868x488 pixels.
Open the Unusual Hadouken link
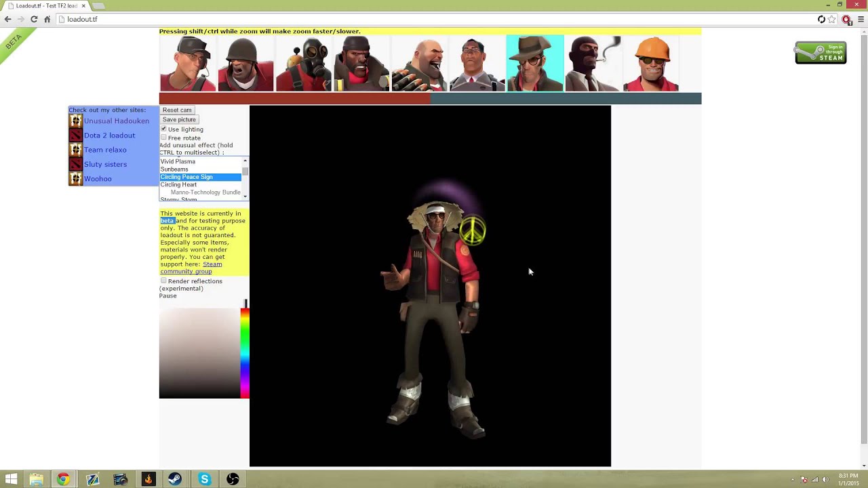click(117, 121)
